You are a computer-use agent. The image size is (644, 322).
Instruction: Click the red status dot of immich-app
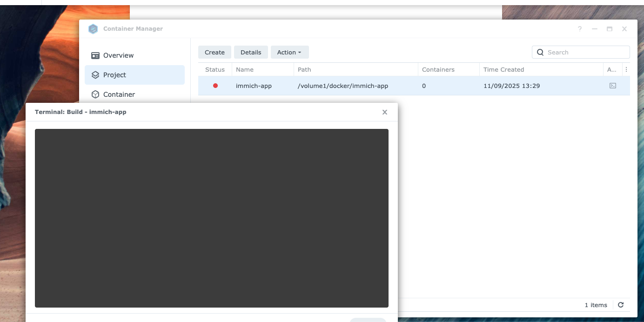215,86
